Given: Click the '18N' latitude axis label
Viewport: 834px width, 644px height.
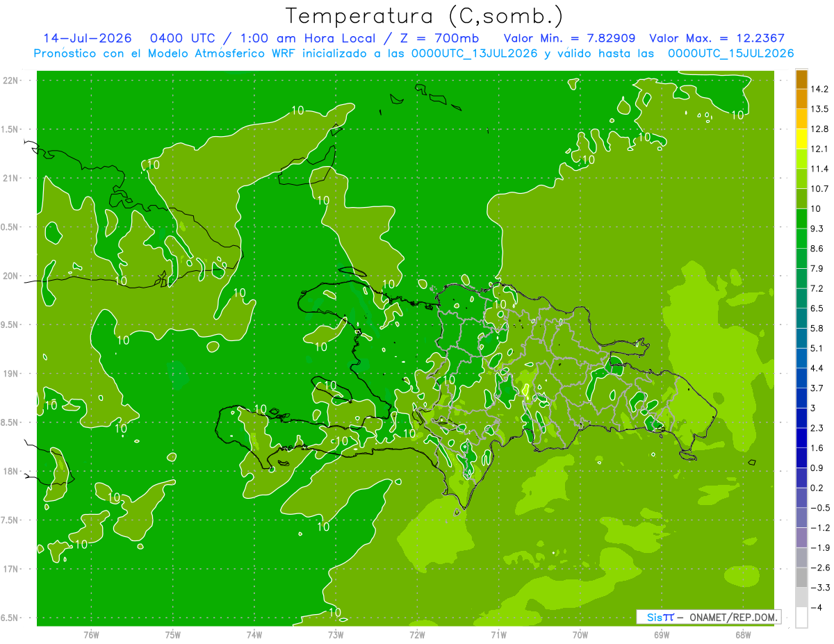Looking at the screenshot, I should [x=10, y=471].
